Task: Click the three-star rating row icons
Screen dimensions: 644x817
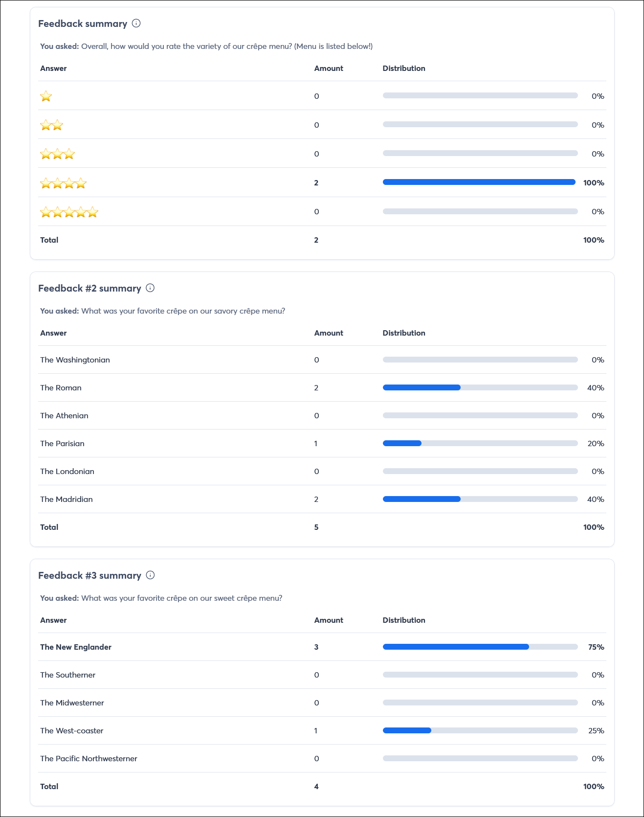Action: tap(57, 154)
